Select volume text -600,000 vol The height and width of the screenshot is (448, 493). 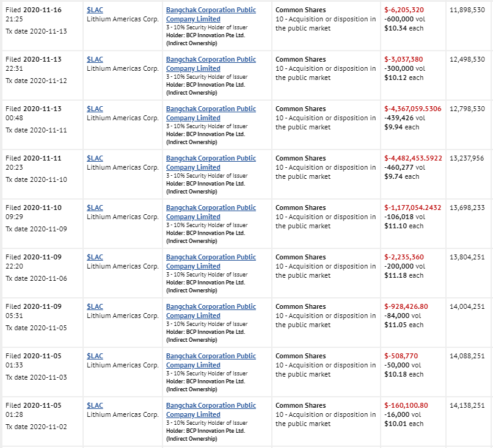coord(404,19)
